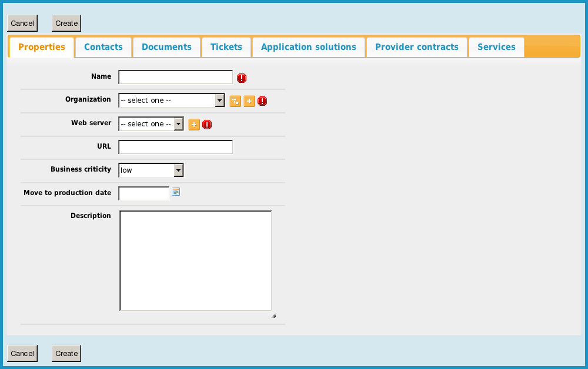This screenshot has height=369, width=588.
Task: Expand the Business criticity dropdown
Action: pos(151,170)
